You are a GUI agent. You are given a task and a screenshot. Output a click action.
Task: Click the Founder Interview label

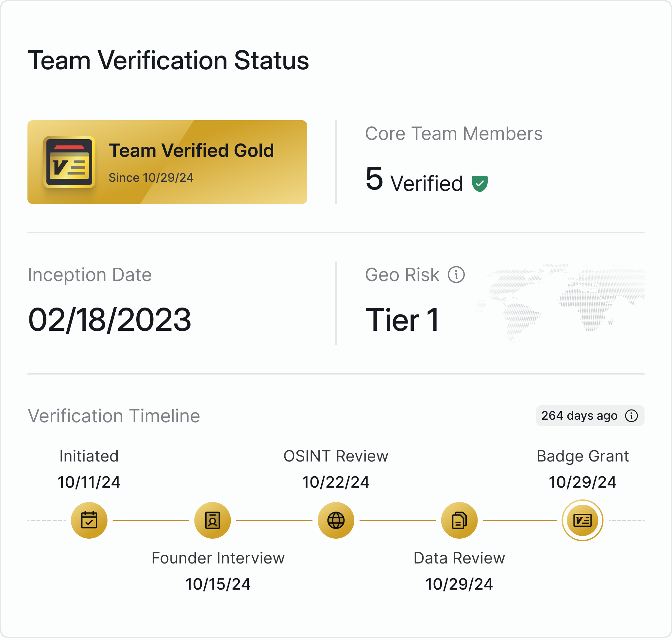pos(218,558)
